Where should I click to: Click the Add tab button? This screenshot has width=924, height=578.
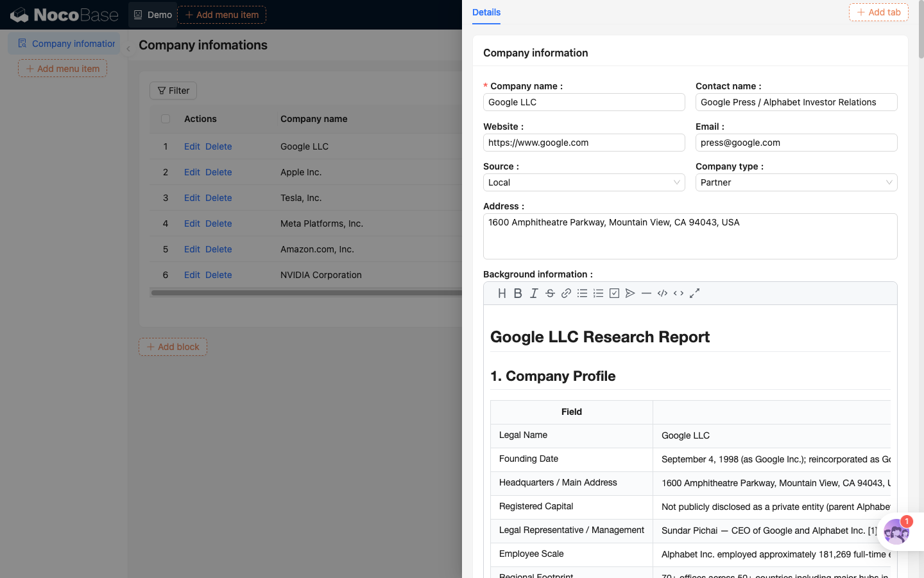click(878, 12)
